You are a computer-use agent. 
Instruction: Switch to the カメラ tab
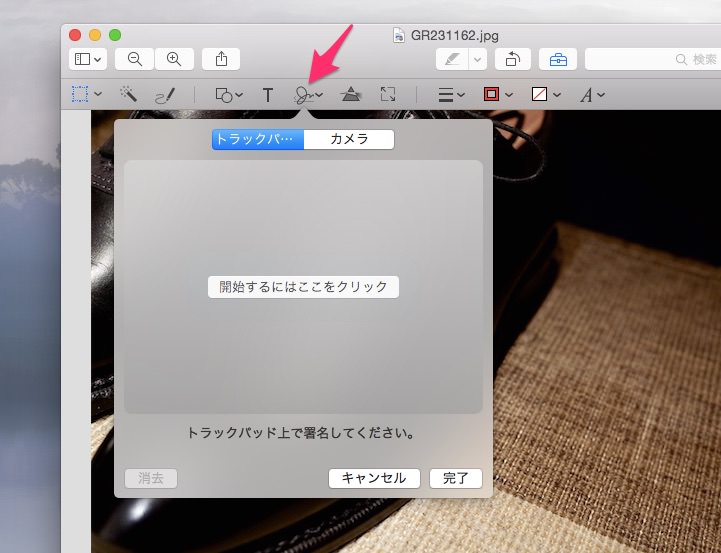point(349,139)
